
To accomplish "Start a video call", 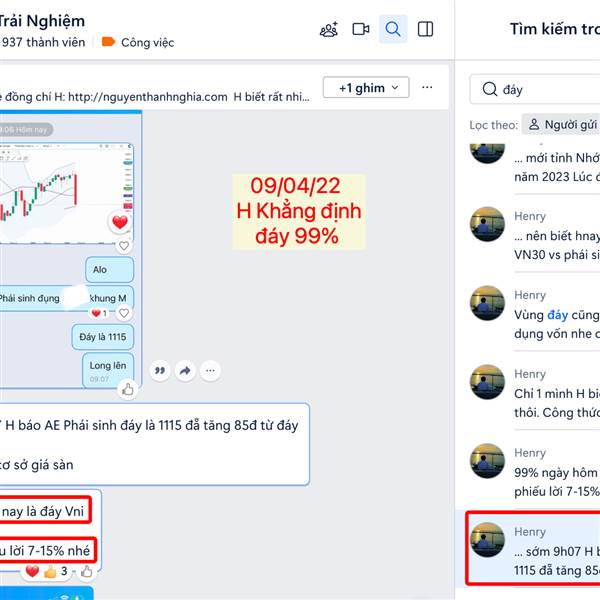I will tap(360, 29).
